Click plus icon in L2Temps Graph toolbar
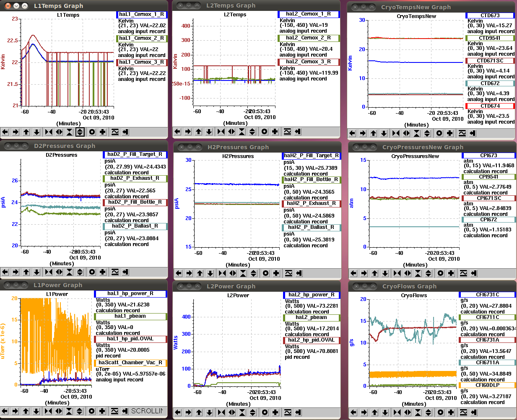Screen dimensions: 517x420 [x=275, y=132]
